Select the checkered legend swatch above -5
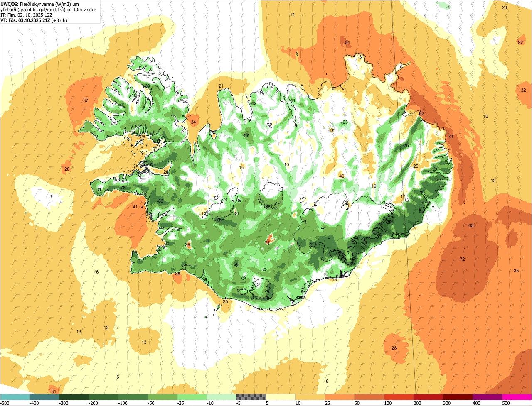 point(251,397)
